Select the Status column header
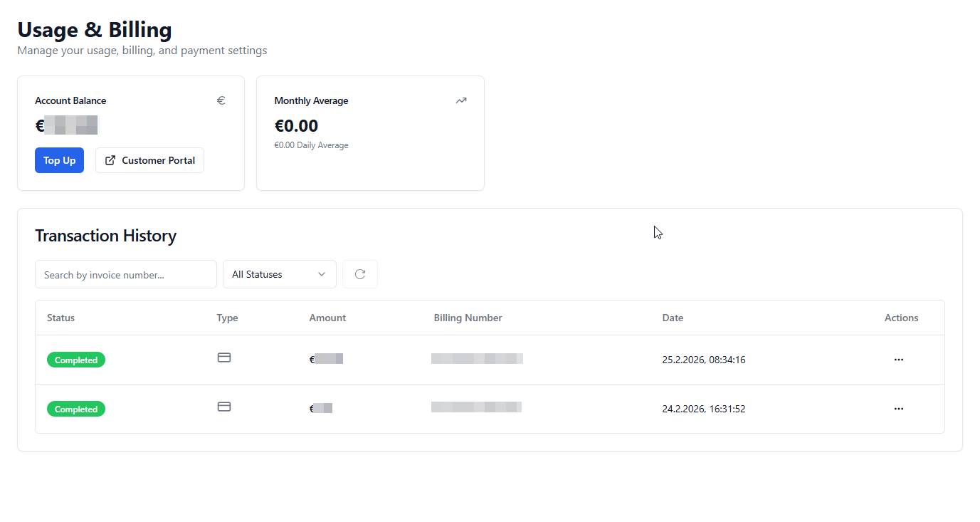Screen dimensions: 980x522 [60, 318]
